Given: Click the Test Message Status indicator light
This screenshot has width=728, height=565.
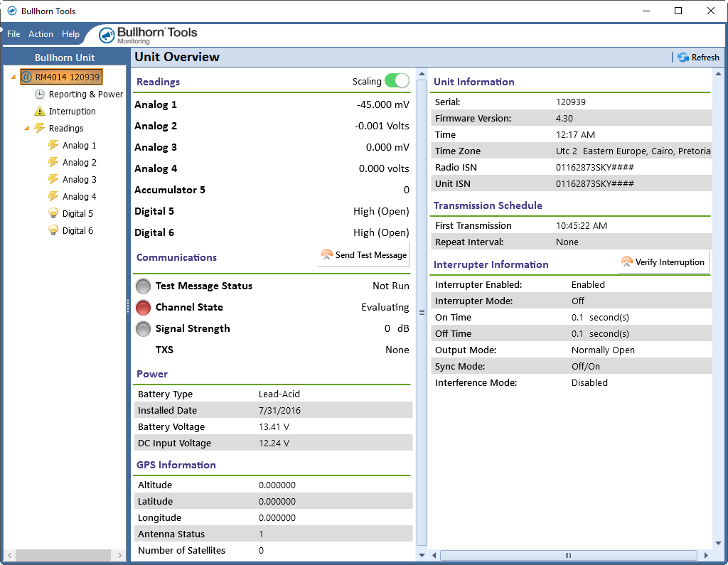Looking at the screenshot, I should (143, 286).
